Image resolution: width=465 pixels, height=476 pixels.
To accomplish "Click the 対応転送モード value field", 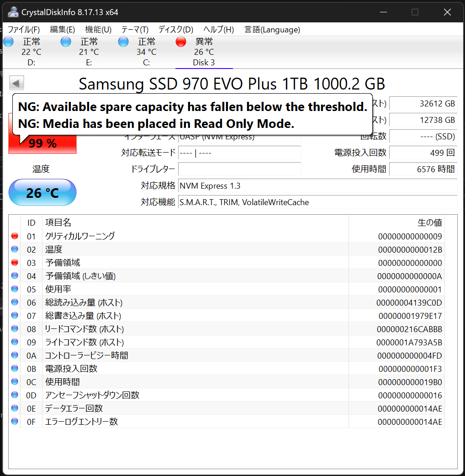I will pos(240,153).
